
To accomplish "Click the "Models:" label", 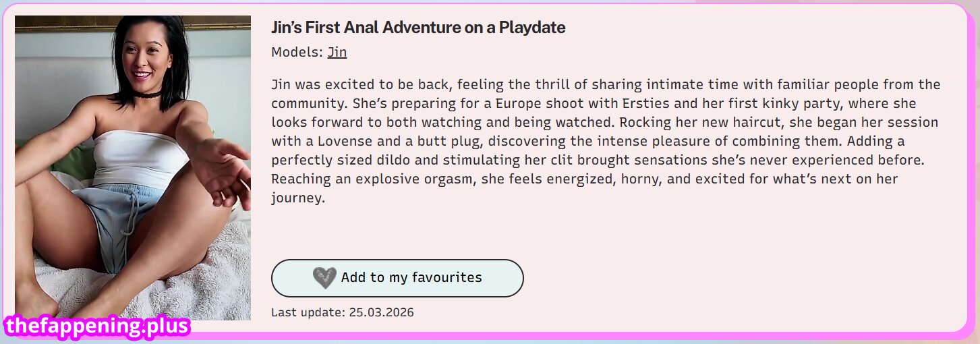I will coord(297,52).
